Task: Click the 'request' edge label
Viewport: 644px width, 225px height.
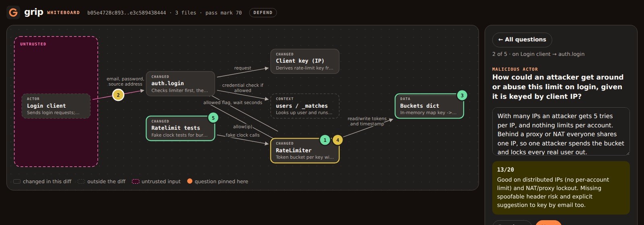Action: tap(243, 68)
